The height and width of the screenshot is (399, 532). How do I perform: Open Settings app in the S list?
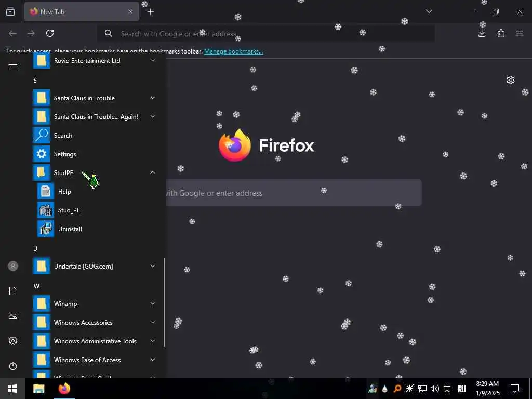coord(95,154)
